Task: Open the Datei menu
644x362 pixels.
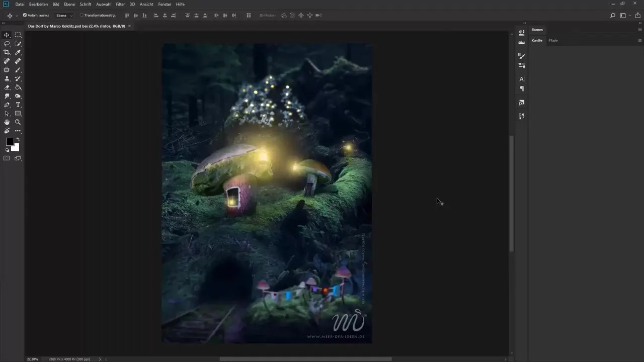Action: [x=20, y=4]
